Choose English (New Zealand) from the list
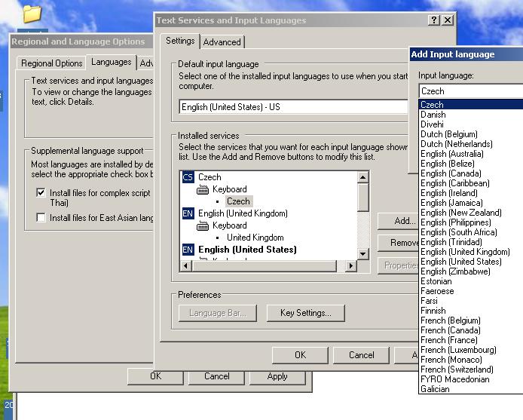Image resolution: width=523 pixels, height=420 pixels. tap(471, 213)
